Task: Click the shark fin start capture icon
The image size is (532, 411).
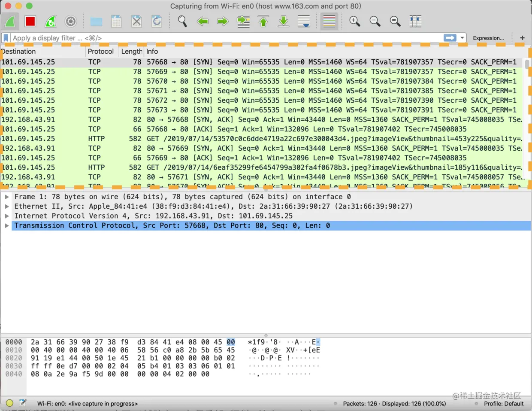Action: tap(10, 21)
